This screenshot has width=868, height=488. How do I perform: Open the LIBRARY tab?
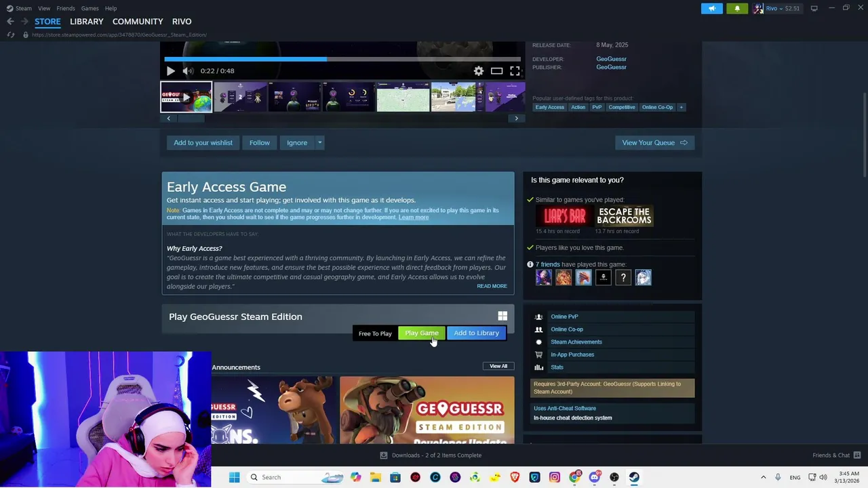[87, 22]
